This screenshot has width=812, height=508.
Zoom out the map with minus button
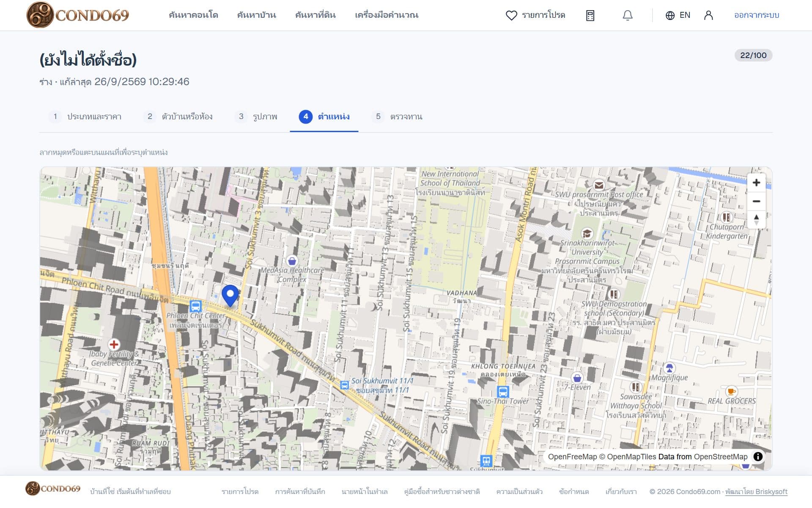(x=756, y=201)
